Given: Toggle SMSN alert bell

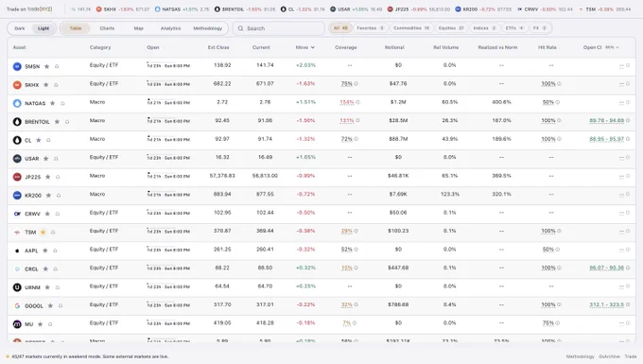Looking at the screenshot, I should 57,66.
